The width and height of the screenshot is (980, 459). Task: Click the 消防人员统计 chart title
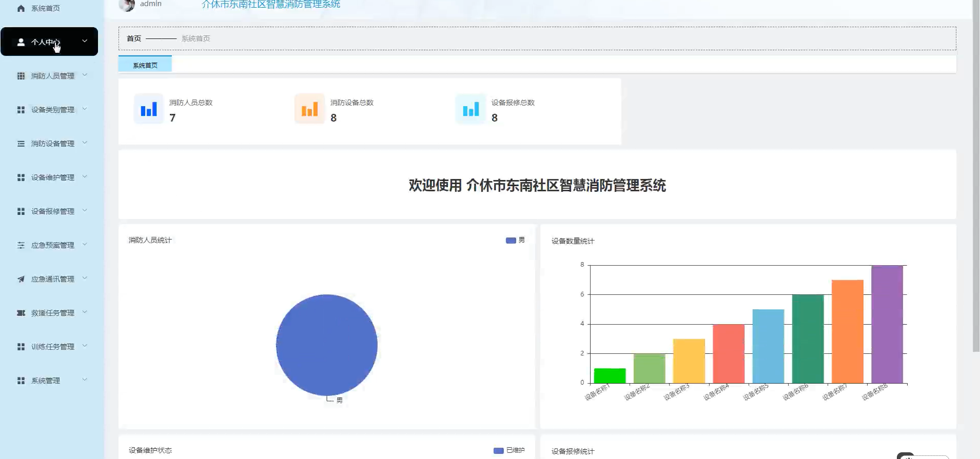pos(150,240)
